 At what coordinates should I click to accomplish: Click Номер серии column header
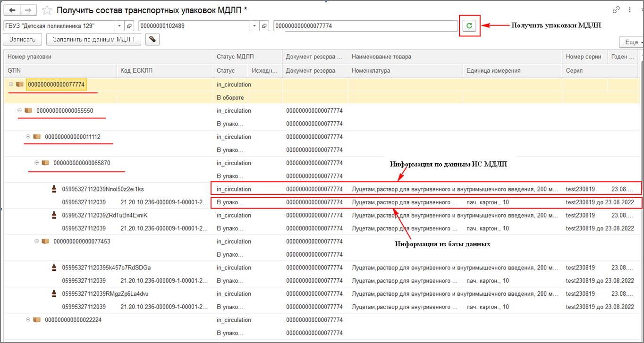[x=585, y=57]
